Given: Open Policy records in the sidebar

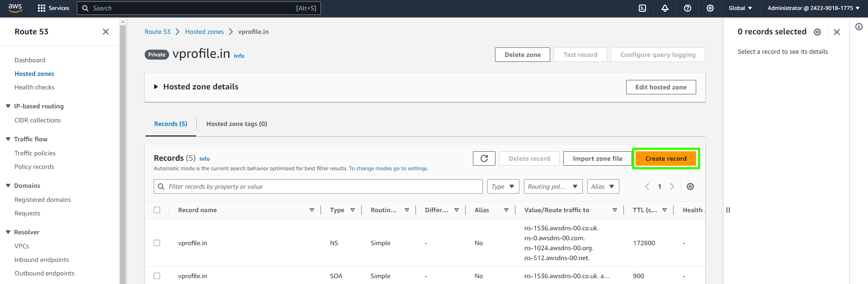Looking at the screenshot, I should [x=34, y=167].
